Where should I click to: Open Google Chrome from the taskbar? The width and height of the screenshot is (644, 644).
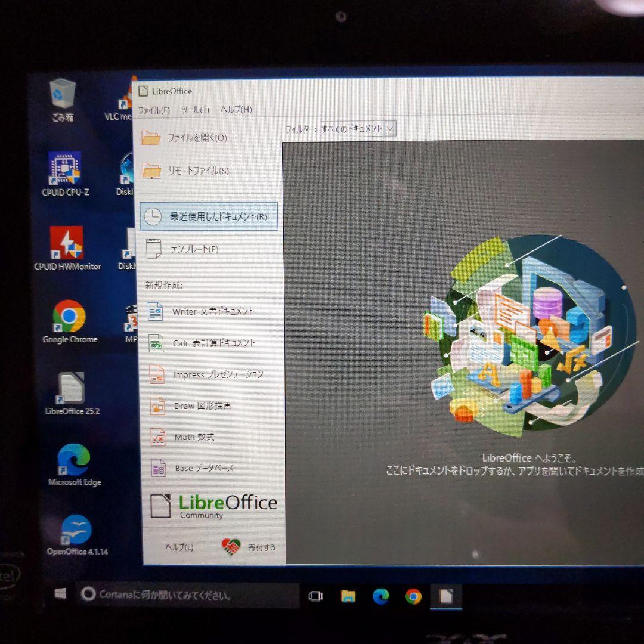point(413,596)
